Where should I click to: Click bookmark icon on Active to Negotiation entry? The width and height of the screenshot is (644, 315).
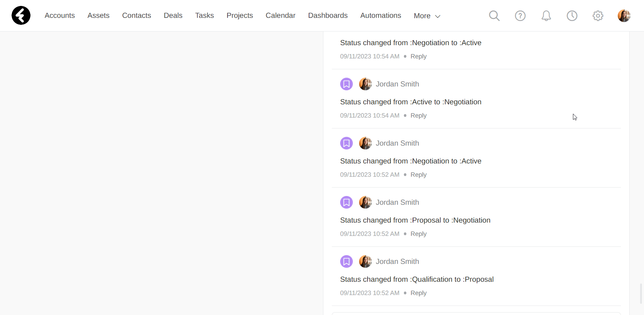pos(346,84)
